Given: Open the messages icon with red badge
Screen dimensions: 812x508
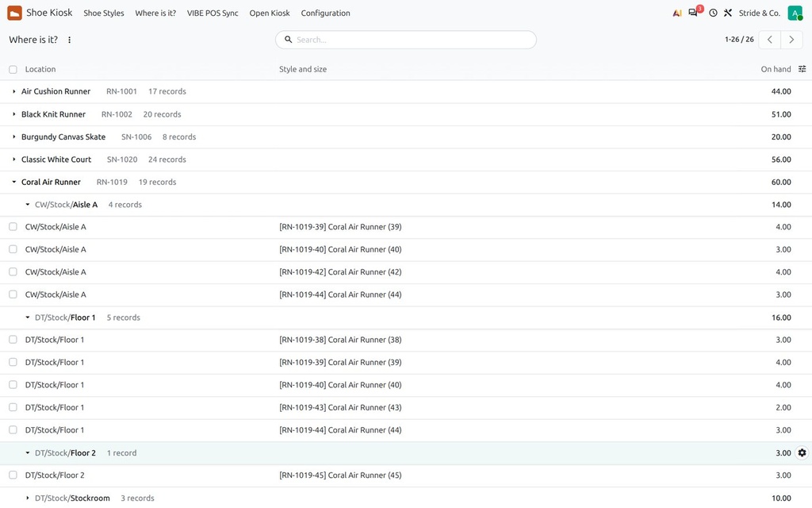Looking at the screenshot, I should (693, 13).
